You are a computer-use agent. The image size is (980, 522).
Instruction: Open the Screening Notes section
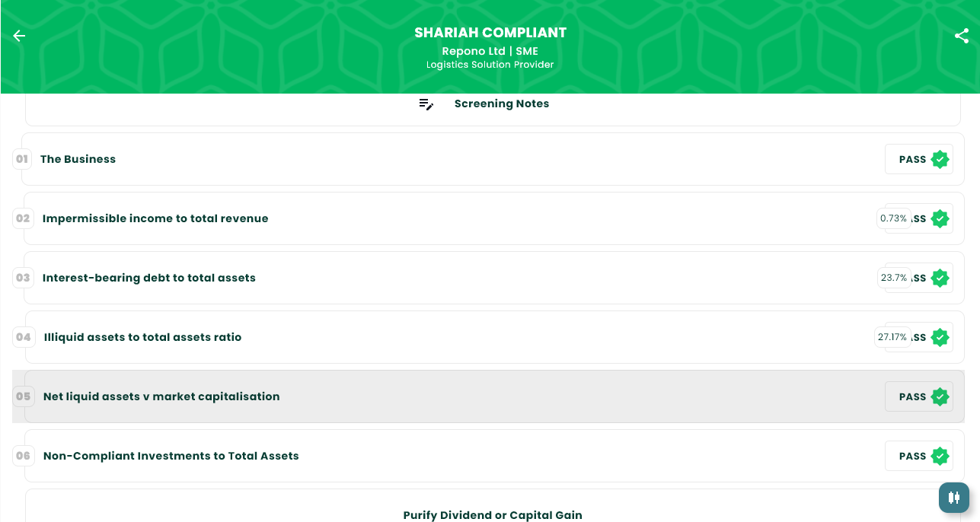point(501,103)
